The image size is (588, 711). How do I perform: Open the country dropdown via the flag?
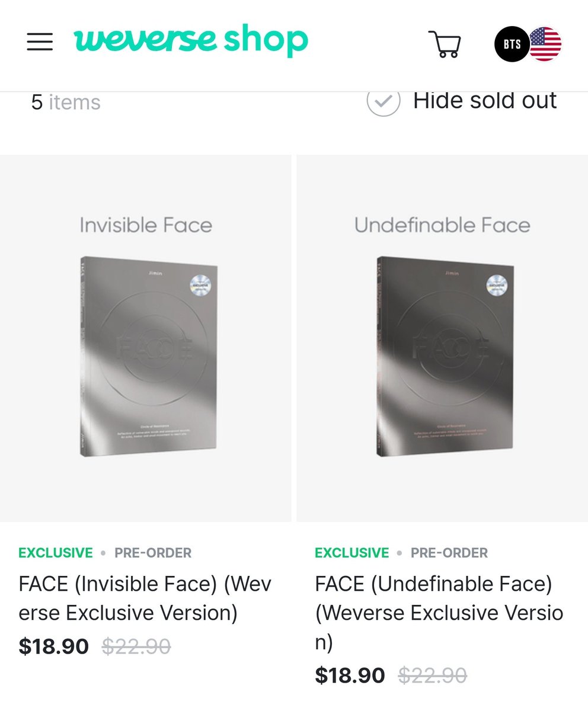548,44
